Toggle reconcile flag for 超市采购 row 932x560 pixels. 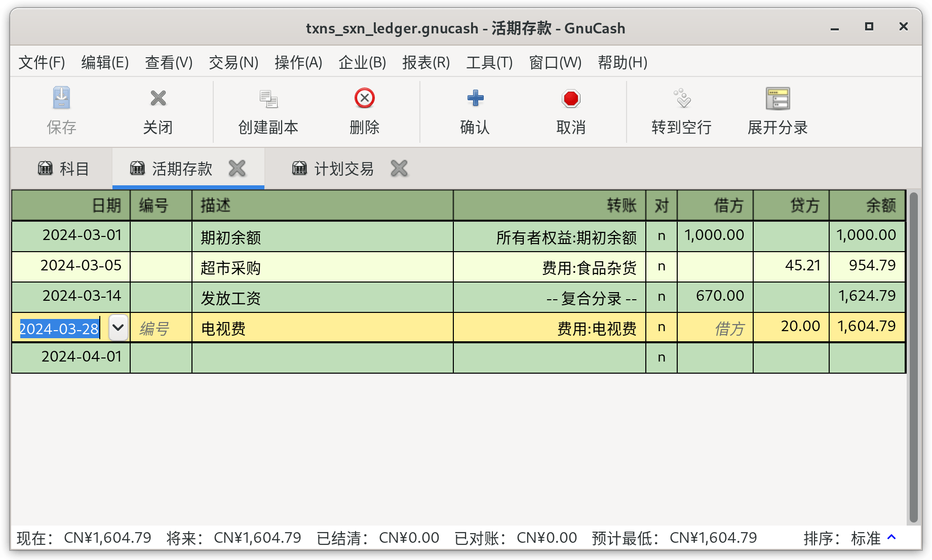[662, 266]
